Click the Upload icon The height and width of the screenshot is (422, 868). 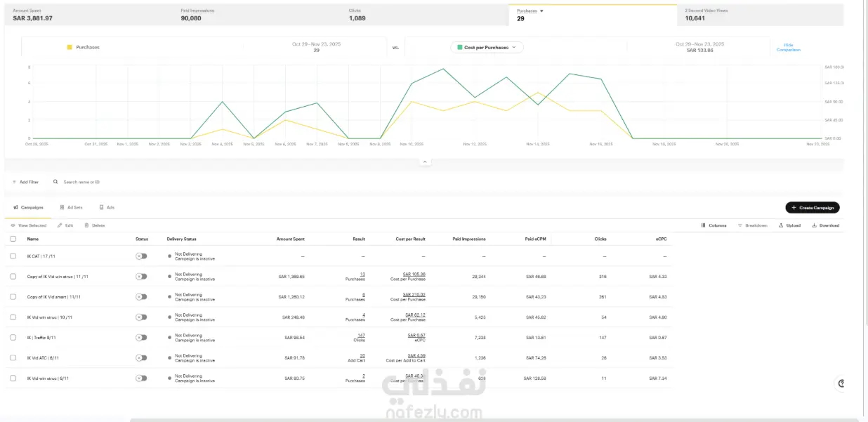[780, 225]
